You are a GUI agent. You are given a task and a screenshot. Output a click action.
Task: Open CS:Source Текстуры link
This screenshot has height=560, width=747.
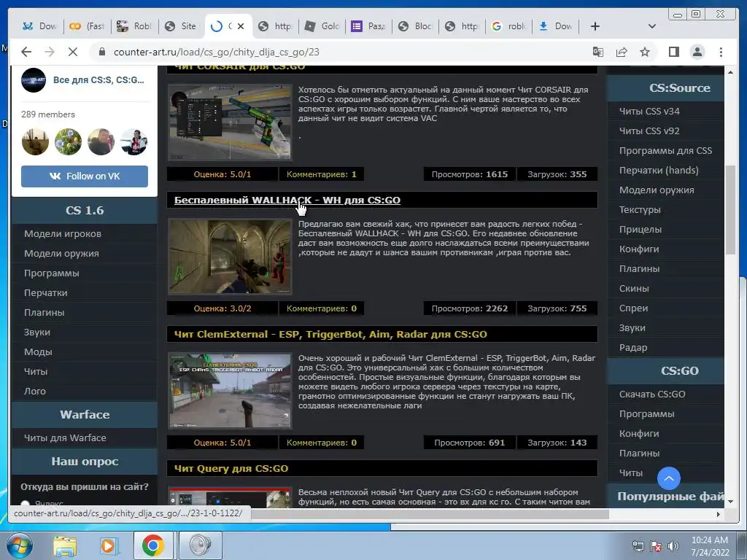[x=640, y=210]
